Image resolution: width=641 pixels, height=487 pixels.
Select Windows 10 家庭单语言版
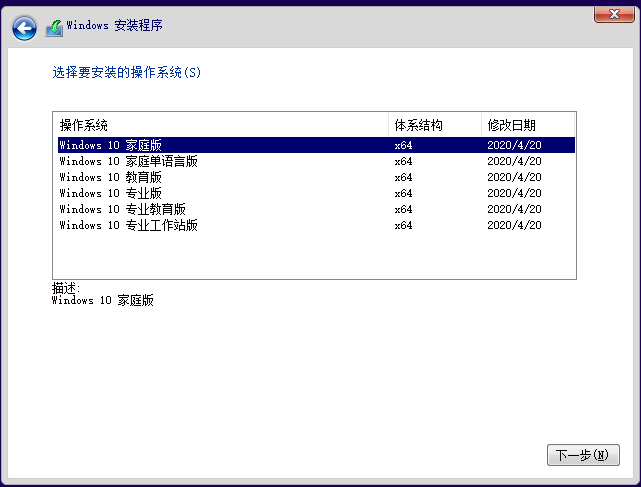[316, 161]
